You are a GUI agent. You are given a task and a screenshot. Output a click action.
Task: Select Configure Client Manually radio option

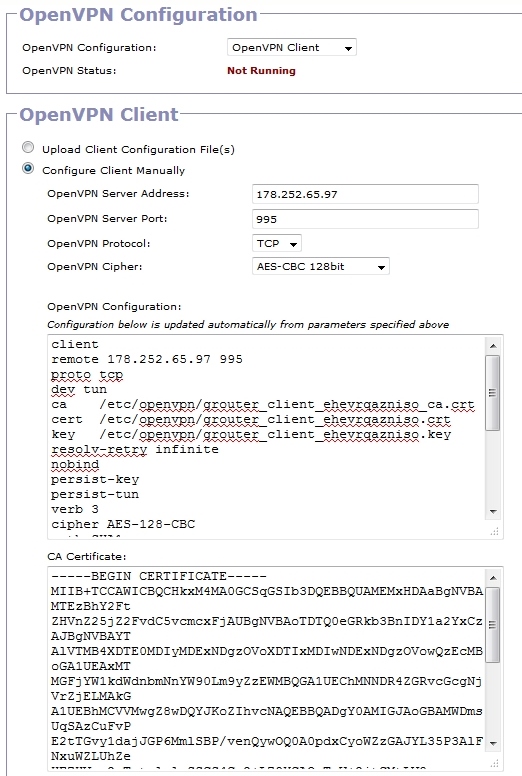pos(28,169)
